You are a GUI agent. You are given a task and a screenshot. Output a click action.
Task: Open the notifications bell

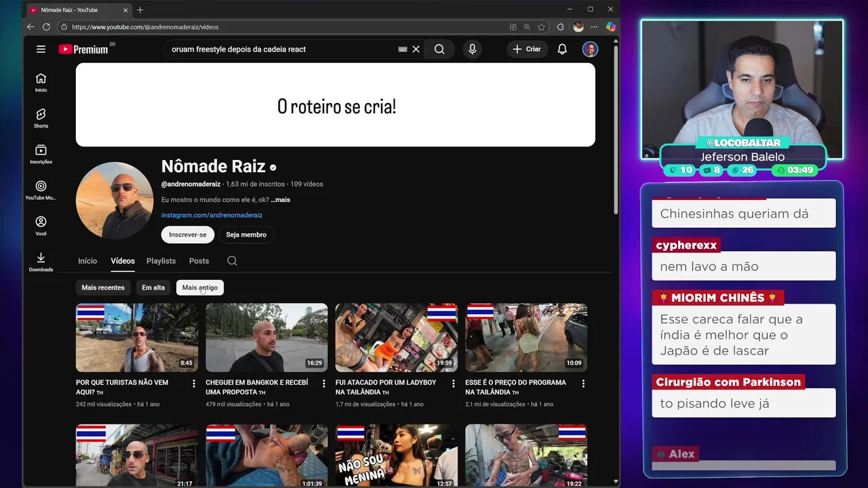pyautogui.click(x=562, y=49)
